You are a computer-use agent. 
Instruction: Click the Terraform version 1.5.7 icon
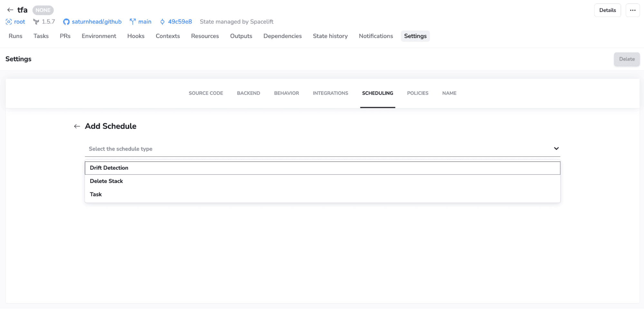tap(36, 22)
